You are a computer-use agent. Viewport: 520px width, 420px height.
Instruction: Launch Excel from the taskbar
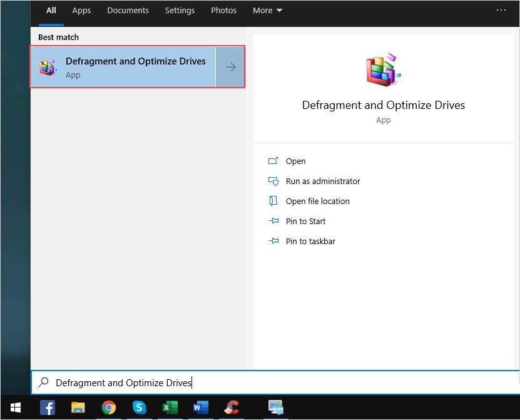point(170,407)
